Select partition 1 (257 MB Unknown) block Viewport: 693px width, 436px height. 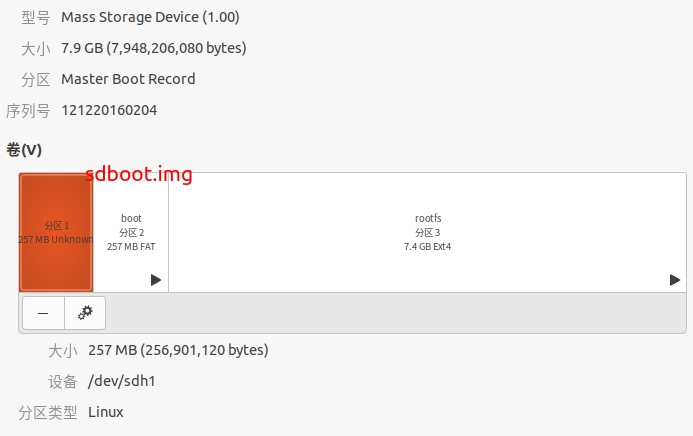click(x=56, y=233)
